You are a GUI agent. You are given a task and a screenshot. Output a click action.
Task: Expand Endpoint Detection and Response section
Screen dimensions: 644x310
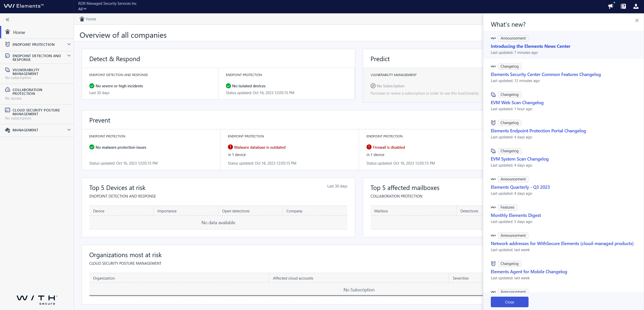click(69, 56)
